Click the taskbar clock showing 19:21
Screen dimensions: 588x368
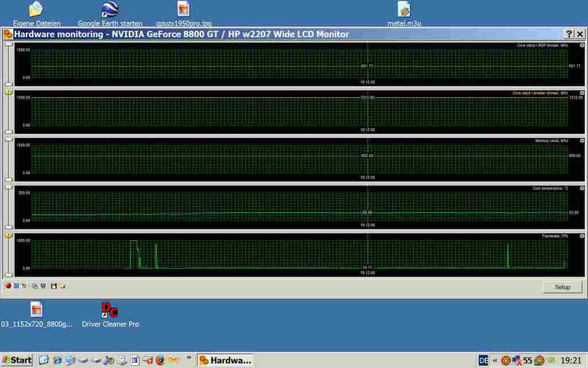pyautogui.click(x=570, y=361)
